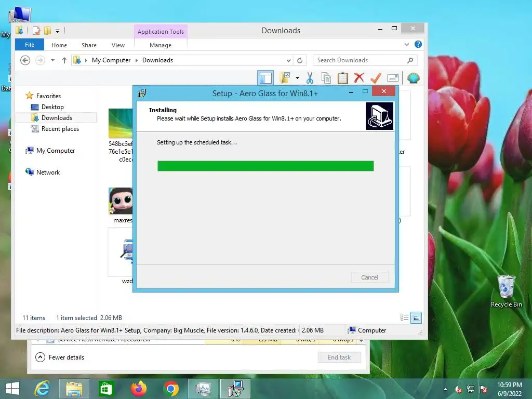The image size is (532, 399).
Task: Open Google Chrome from the taskbar
Action: 170,389
